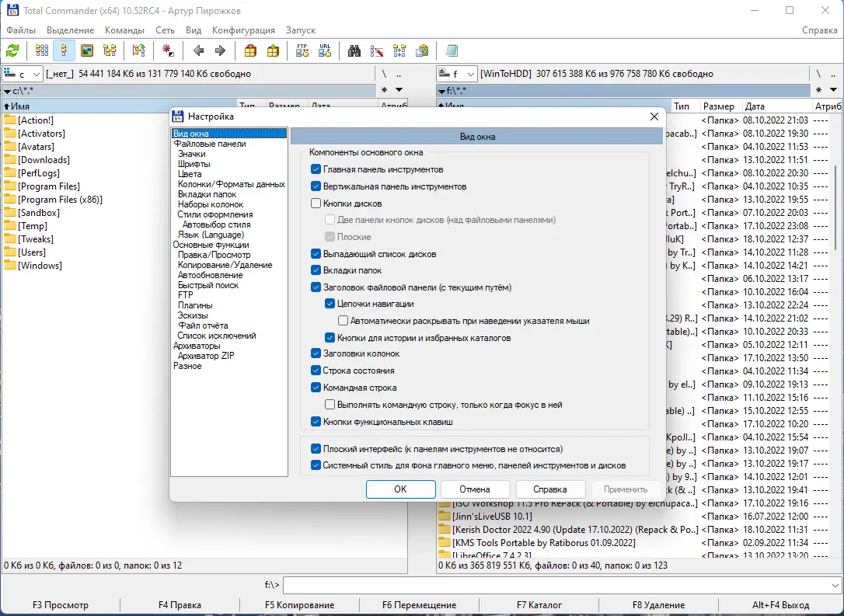
Task: Open the 'Команды' menu
Action: point(124,30)
